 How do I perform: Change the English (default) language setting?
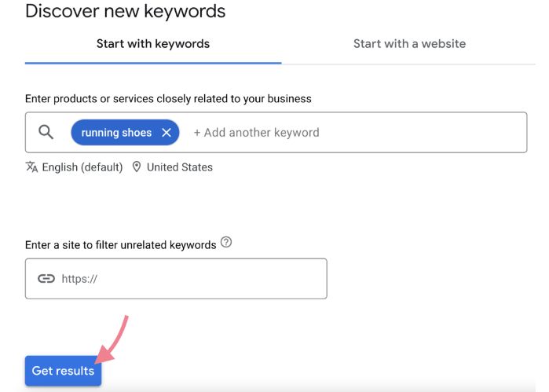[82, 167]
